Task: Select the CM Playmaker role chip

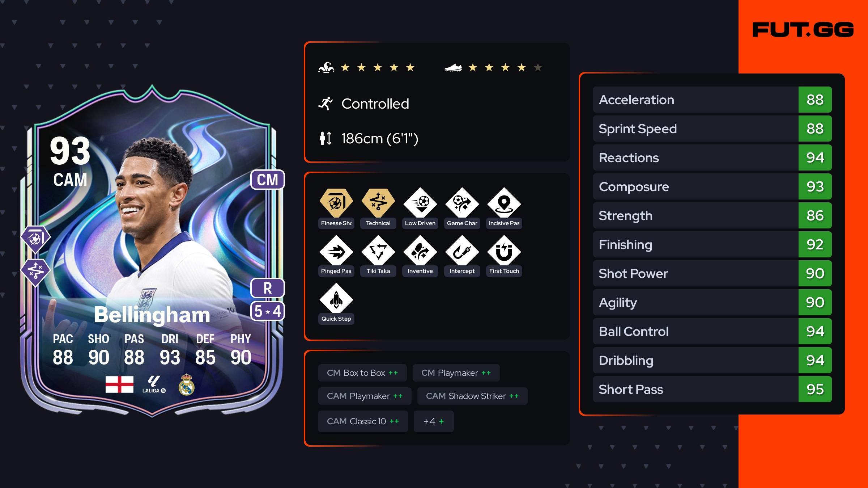Action: 456,373
